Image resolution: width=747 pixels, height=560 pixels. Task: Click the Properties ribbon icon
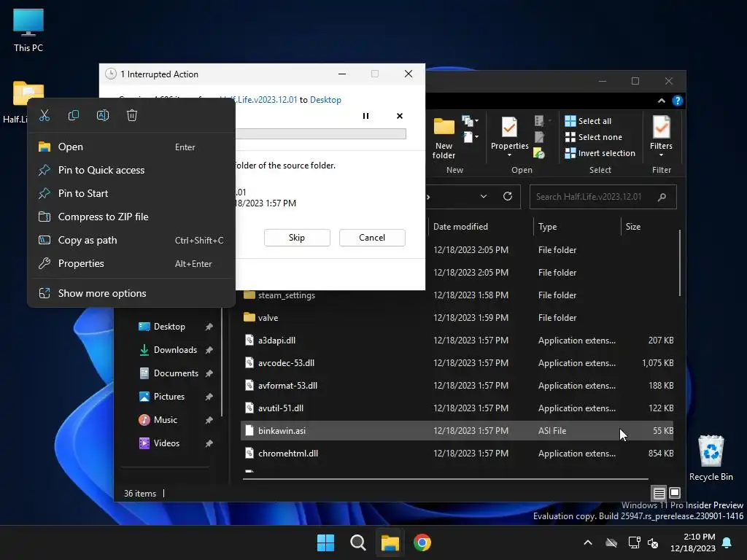tap(509, 128)
